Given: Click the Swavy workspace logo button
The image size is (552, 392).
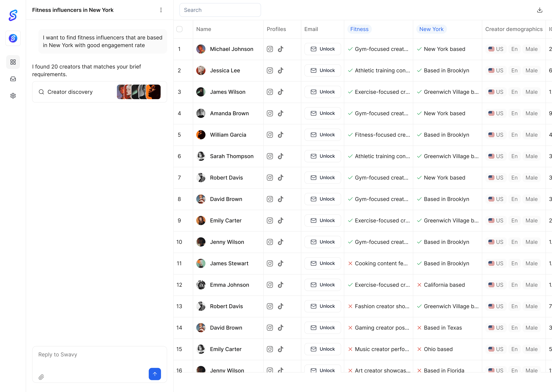Looking at the screenshot, I should [x=13, y=38].
